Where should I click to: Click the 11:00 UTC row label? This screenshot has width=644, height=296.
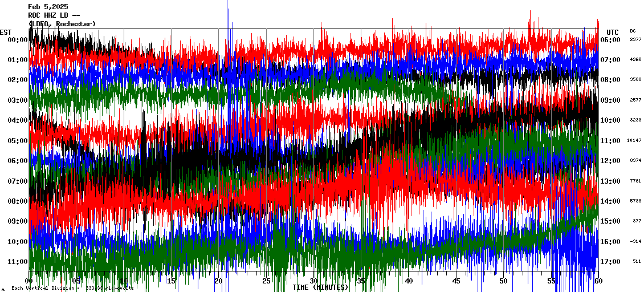611,141
